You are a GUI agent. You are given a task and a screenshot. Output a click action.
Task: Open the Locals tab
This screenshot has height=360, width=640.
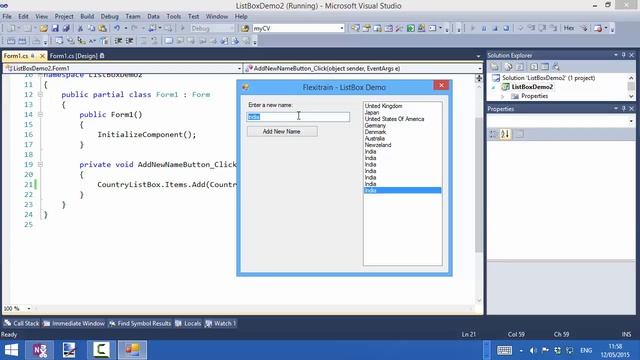pos(188,323)
